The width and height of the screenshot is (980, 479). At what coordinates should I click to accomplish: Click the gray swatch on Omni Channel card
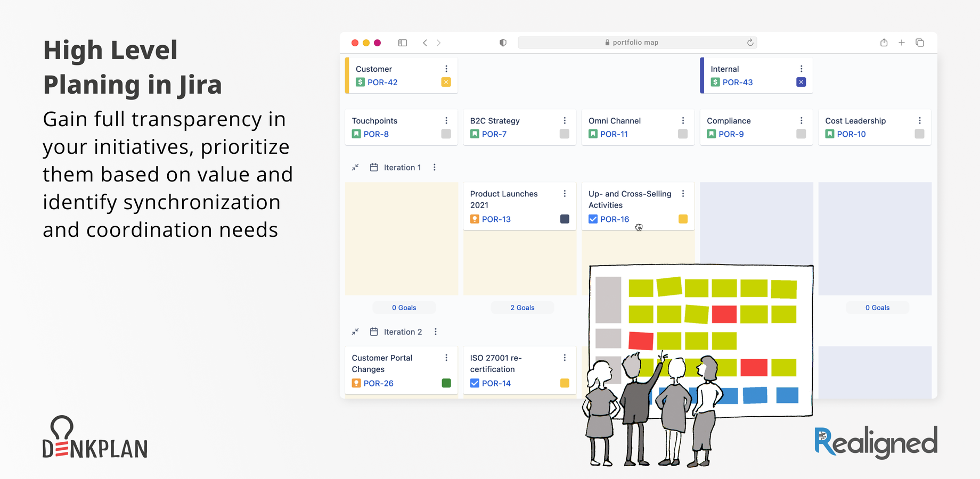click(683, 134)
